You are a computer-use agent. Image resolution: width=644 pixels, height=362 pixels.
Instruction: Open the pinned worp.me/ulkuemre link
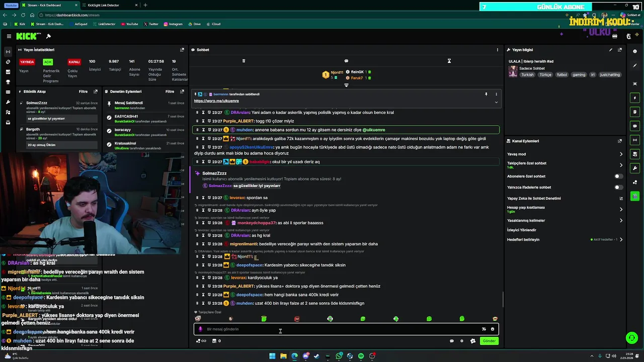[216, 101]
